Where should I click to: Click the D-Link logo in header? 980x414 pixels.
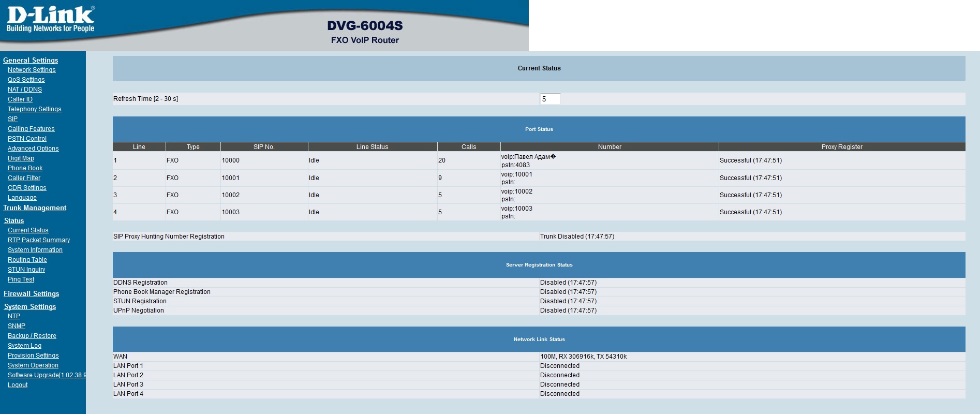click(x=51, y=19)
